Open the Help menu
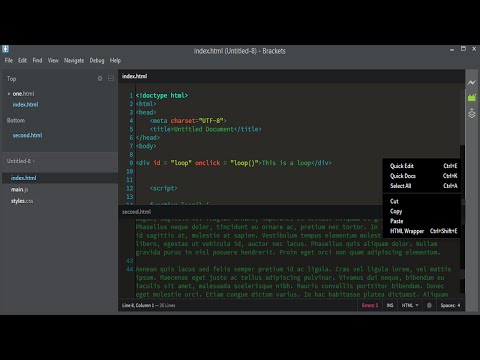Viewport: 480px width, 360px height. 115,60
